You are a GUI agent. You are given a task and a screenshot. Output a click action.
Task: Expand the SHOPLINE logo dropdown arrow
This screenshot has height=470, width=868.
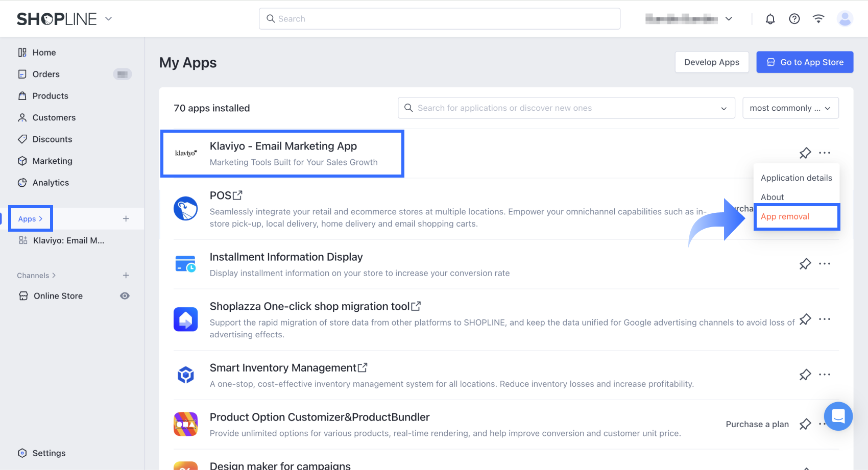coord(108,19)
